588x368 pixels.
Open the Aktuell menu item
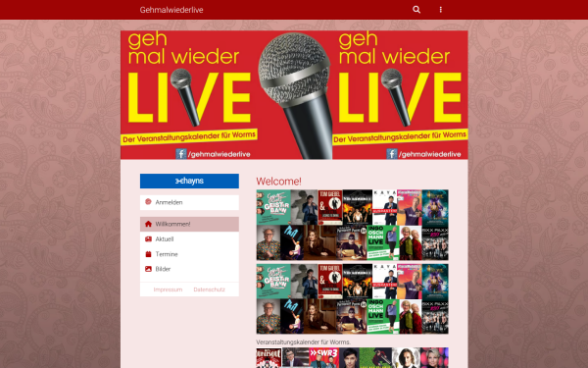click(189, 239)
